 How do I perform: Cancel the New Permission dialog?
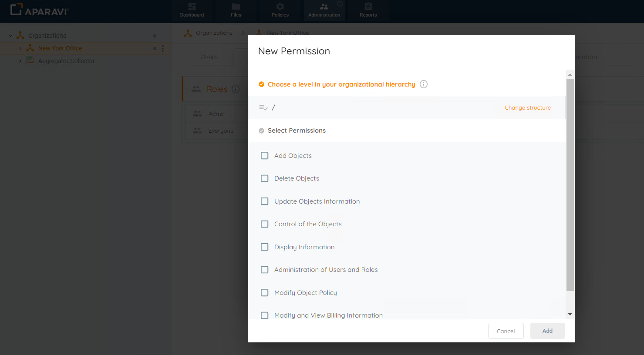506,331
